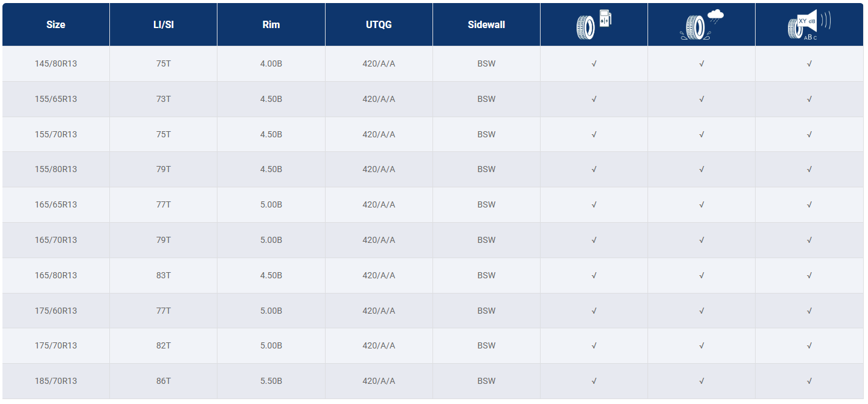The height and width of the screenshot is (404, 868).
Task: Select the 175/70R13 tire size
Action: pos(56,345)
